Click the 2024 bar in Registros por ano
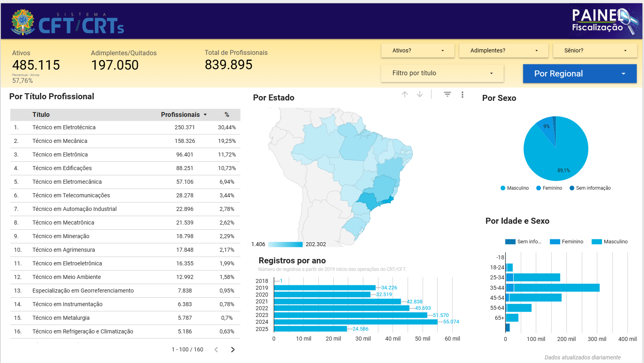Screen dimensions: 644x363 pyautogui.click(x=355, y=322)
